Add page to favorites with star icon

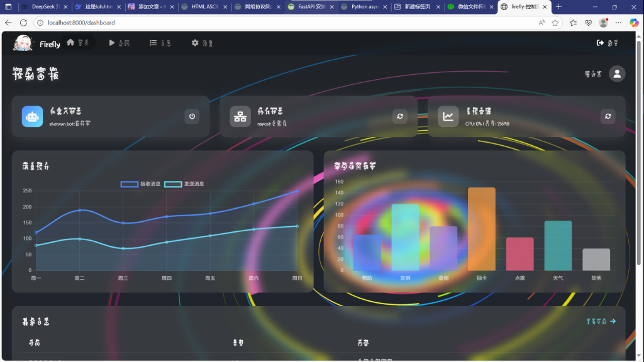tap(555, 23)
